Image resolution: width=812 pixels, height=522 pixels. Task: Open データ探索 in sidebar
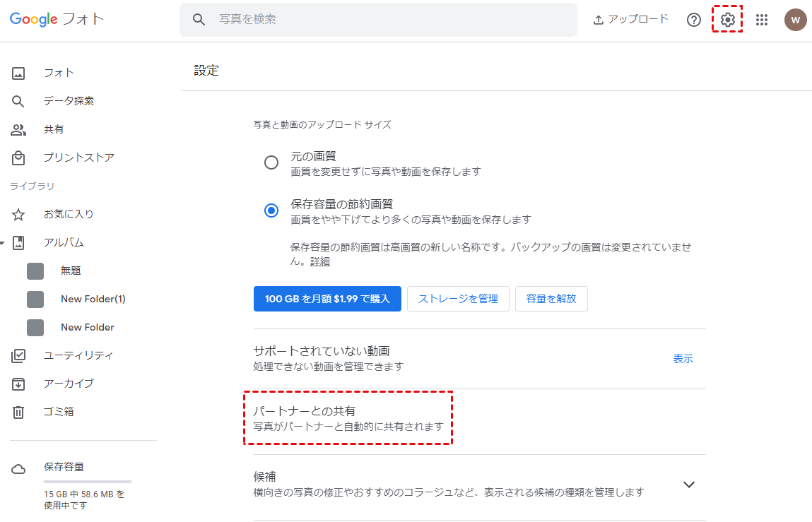point(69,101)
